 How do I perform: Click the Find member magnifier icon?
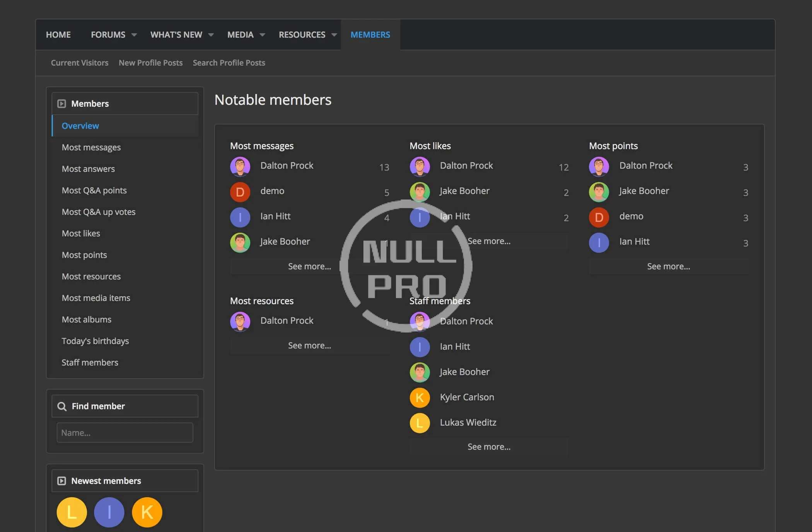click(x=62, y=406)
